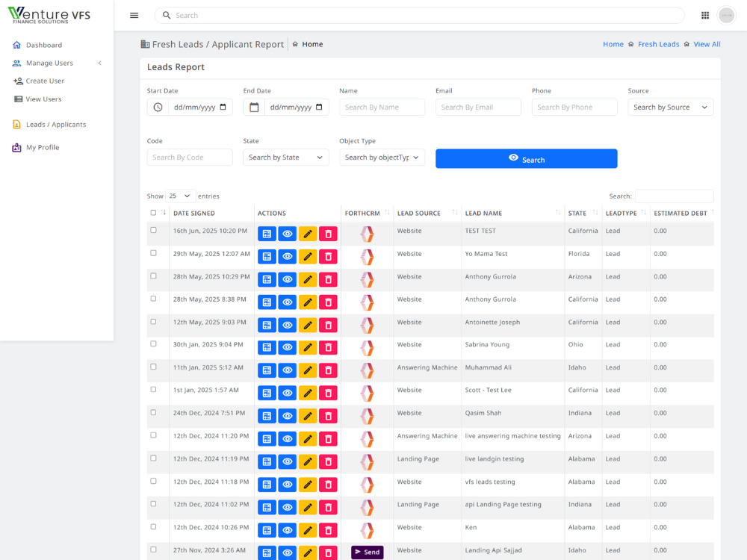Open Manage Users in the sidebar
The height and width of the screenshot is (560, 747).
click(x=49, y=63)
